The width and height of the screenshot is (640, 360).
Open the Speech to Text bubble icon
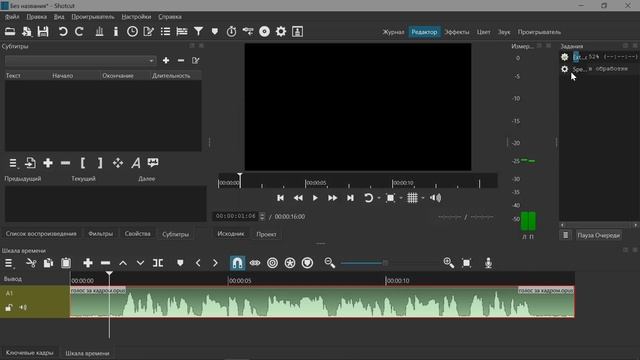(153, 163)
